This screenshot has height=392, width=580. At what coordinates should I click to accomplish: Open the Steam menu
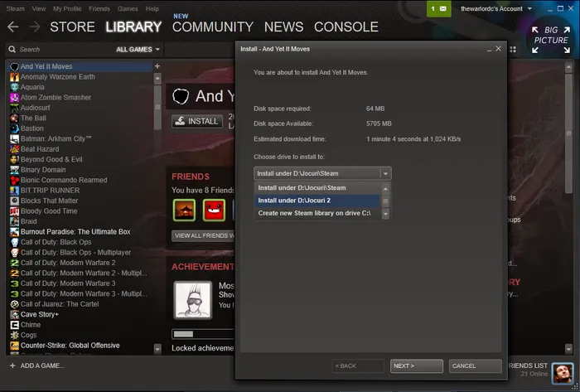[15, 8]
